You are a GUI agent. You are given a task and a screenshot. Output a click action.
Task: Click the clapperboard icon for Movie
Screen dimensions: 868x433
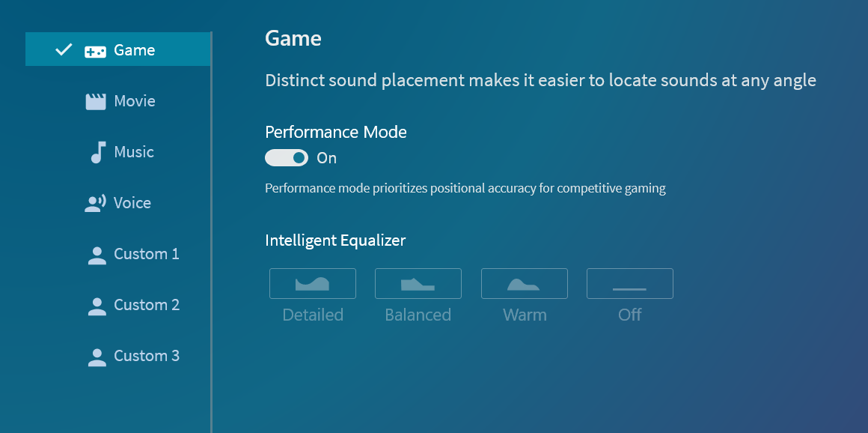[x=95, y=101]
